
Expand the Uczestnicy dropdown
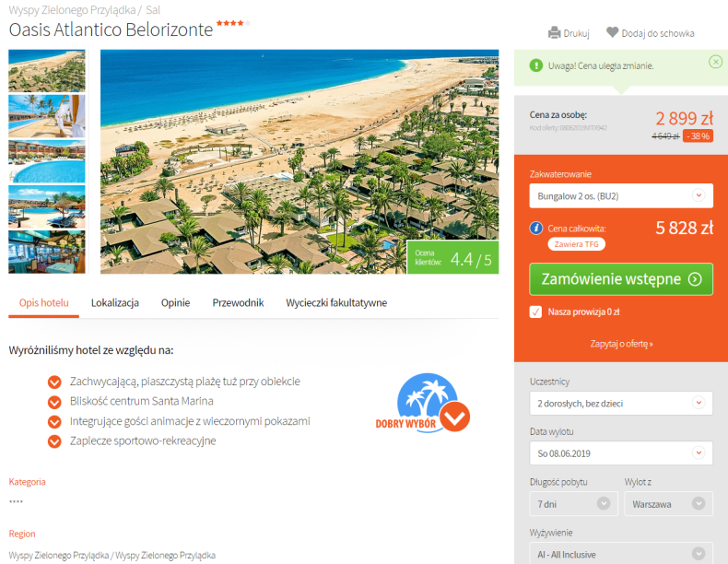(621, 403)
